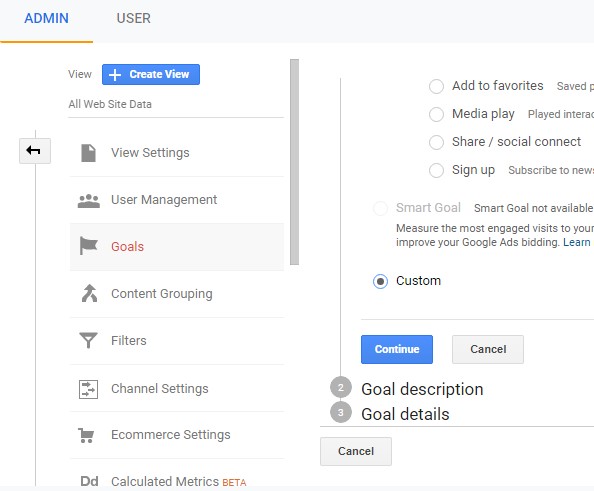Click the blue Continue button

(397, 349)
